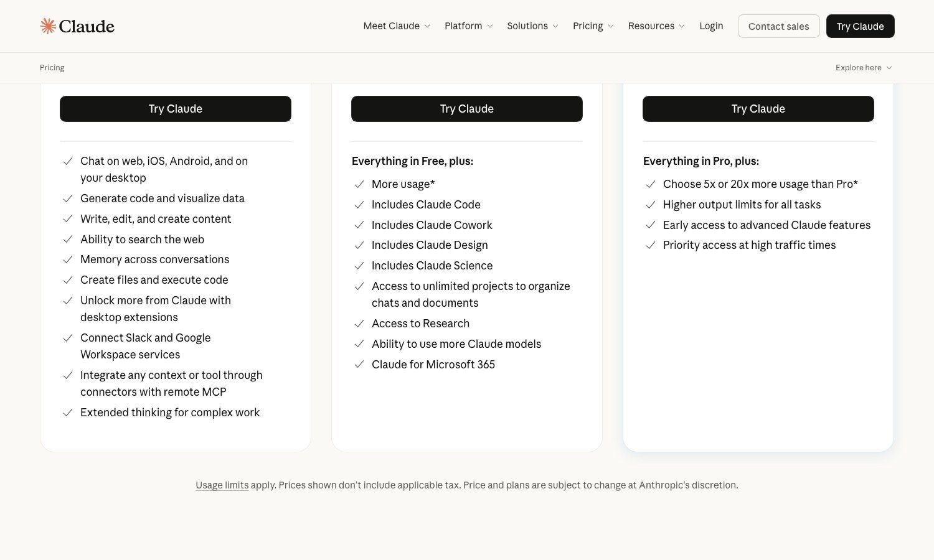The height and width of the screenshot is (560, 934).
Task: Select the 'Ability to search the web' text
Action: coord(142,240)
